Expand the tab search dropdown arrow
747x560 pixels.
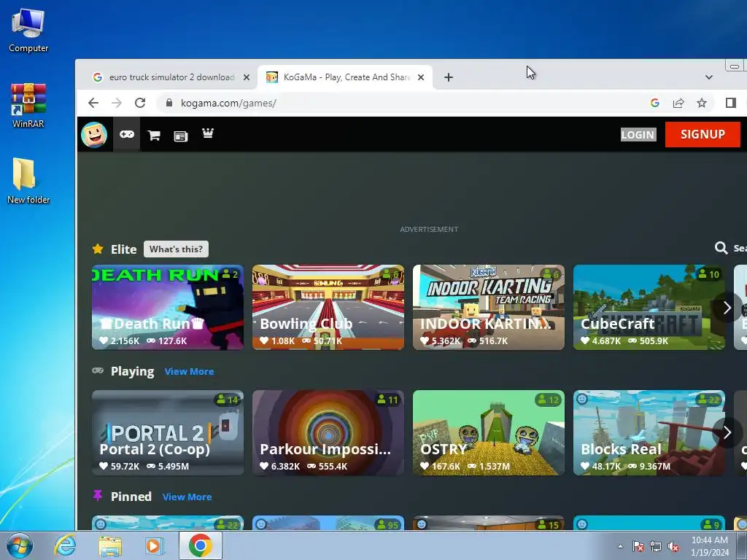(709, 77)
